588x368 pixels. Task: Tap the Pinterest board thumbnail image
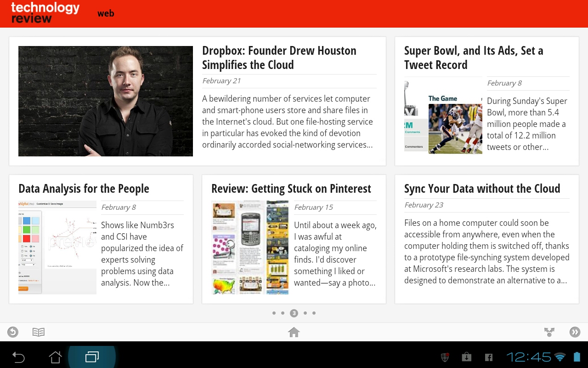(250, 247)
